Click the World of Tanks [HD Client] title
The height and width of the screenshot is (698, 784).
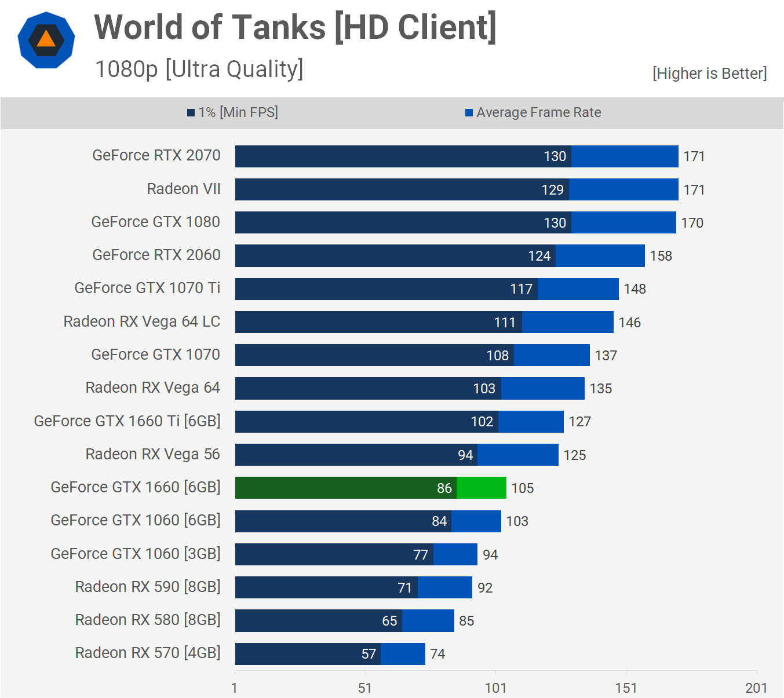[x=295, y=27]
